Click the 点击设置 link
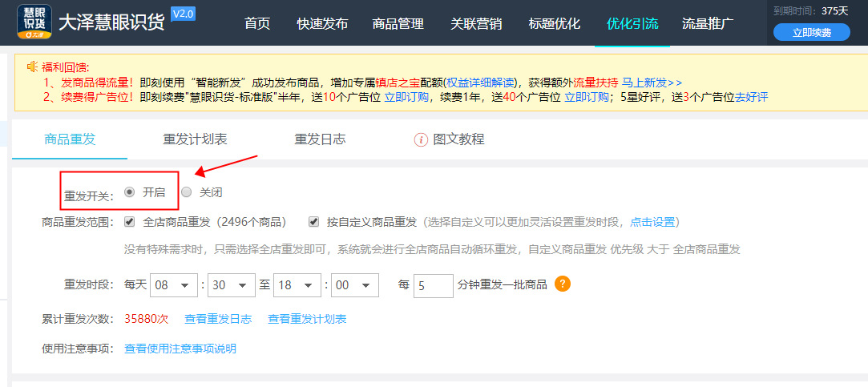The height and width of the screenshot is (387, 868). (652, 223)
